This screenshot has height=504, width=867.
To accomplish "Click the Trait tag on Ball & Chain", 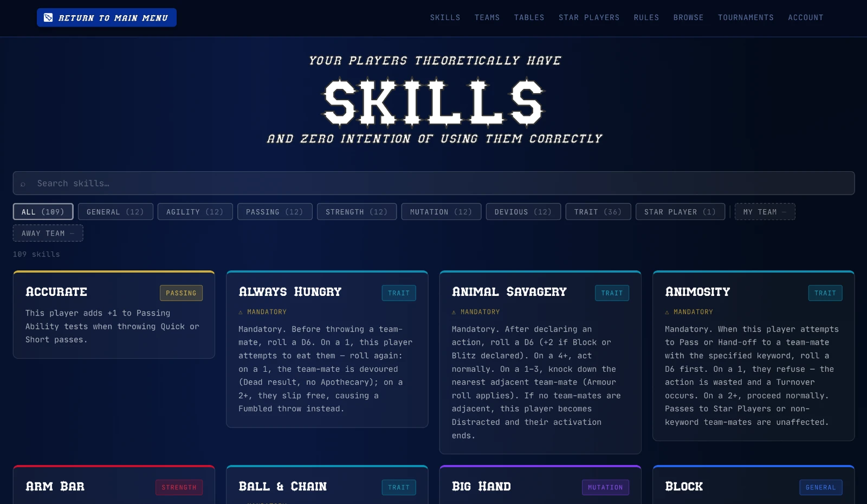I will click(x=399, y=487).
